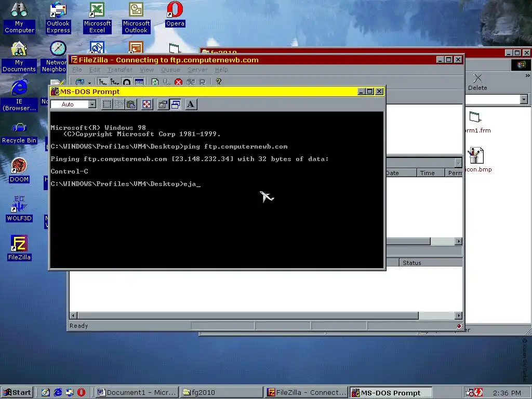Image resolution: width=532 pixels, height=399 pixels.
Task: Switch to FileZilla taskbar button
Action: point(307,393)
